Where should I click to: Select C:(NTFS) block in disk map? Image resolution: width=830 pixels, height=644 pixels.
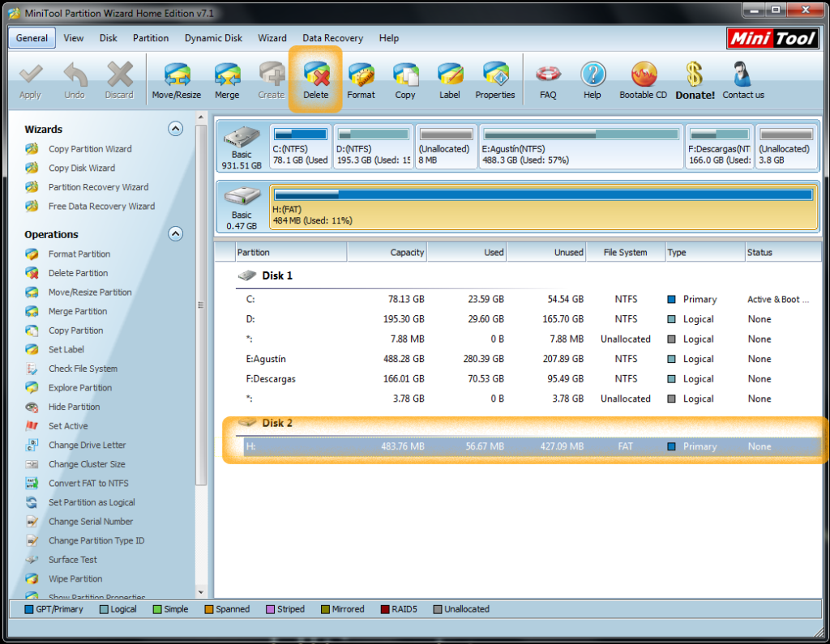300,147
